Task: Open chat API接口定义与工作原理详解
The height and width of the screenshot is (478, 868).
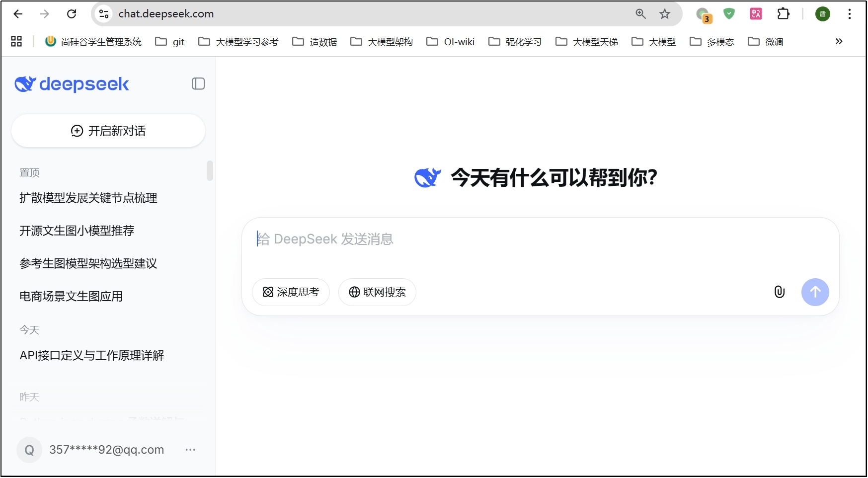Action: click(x=92, y=355)
